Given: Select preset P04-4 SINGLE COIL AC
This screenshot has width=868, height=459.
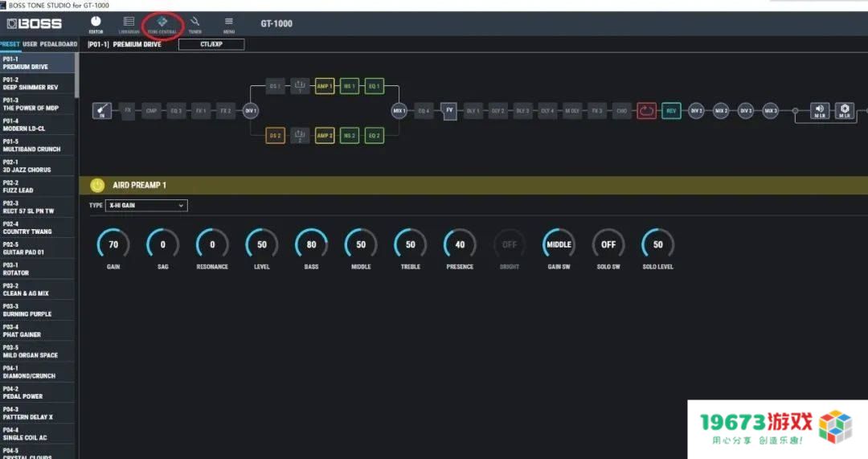Looking at the screenshot, I should click(37, 433).
